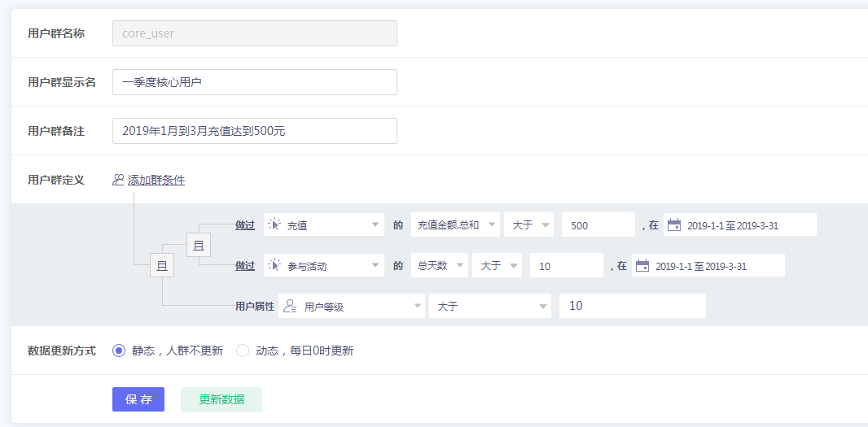Click the 更新数据 button

coord(221,399)
